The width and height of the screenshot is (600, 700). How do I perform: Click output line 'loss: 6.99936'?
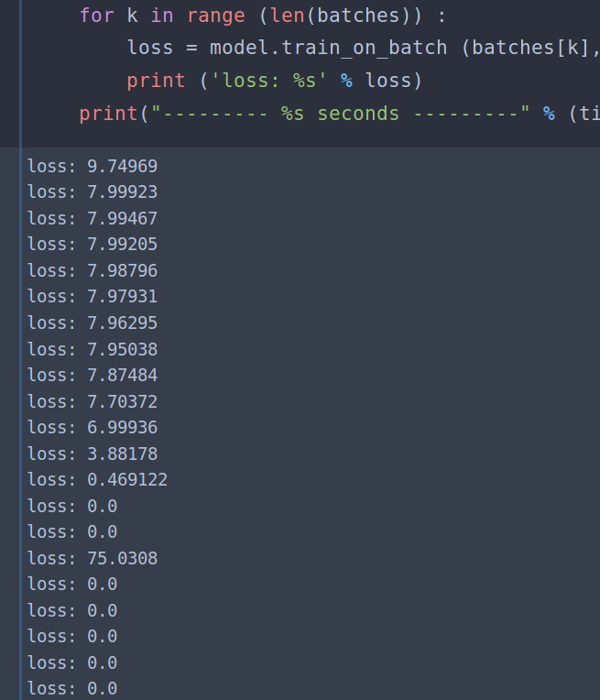coord(92,427)
